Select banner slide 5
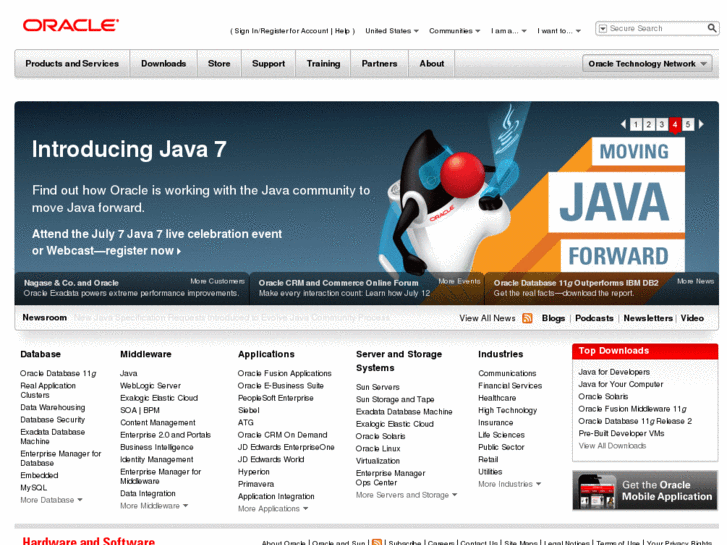Image resolution: width=727 pixels, height=545 pixels. [688, 124]
